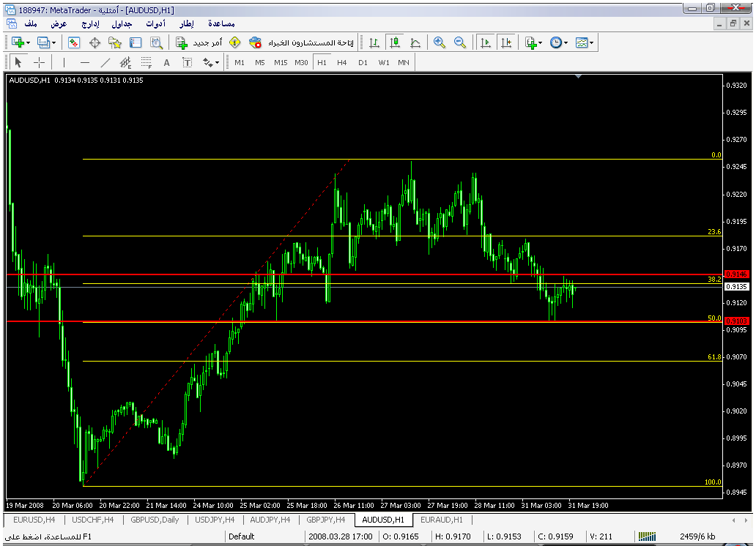Open the Strategy Tester icon
The image size is (756, 546).
point(156,43)
